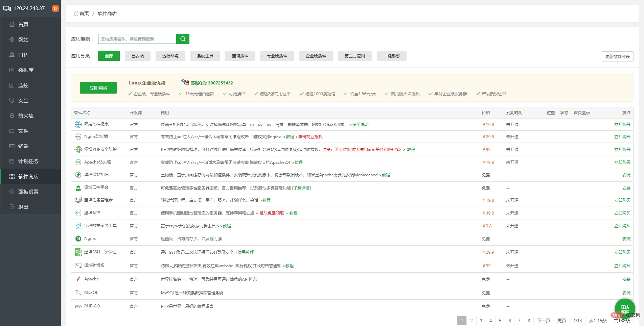Switch to the 系统工具 category tab
The width and height of the screenshot is (644, 326).
(205, 56)
